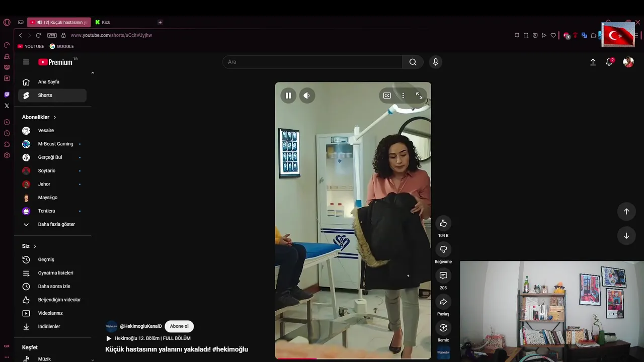Select the Küçük hastasının YouTube tab
Viewport: 644px width, 362px height.
click(x=59, y=22)
